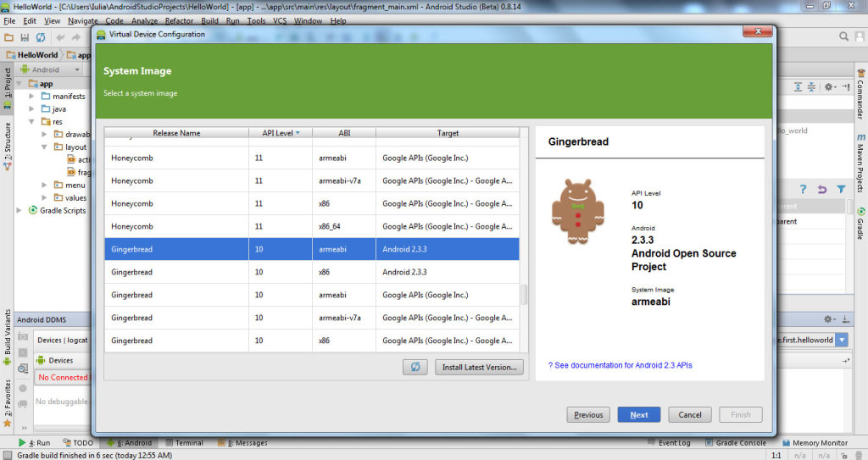Viewport: 868px width, 460px height.
Task: Collapse the res folder node
Action: [x=31, y=122]
